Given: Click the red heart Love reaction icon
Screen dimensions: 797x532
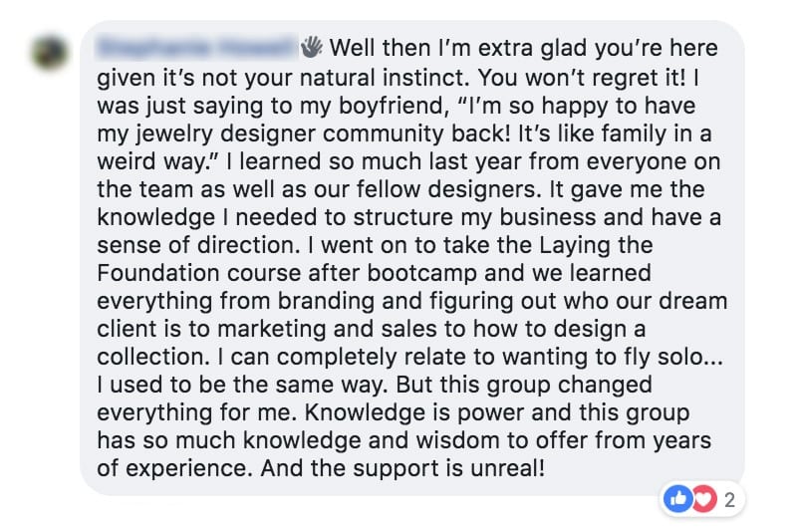Looking at the screenshot, I should point(703,499).
